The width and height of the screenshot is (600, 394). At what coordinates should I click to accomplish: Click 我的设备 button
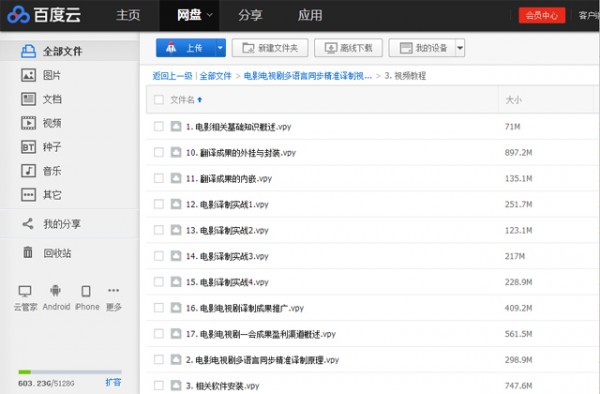point(422,48)
